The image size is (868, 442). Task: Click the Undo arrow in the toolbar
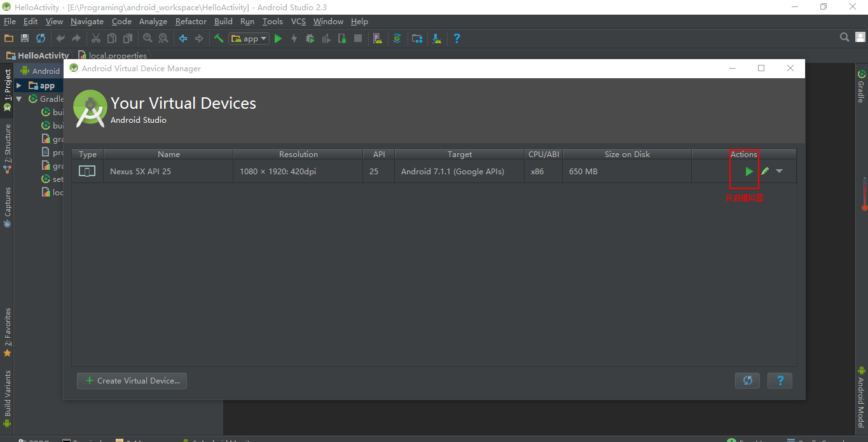point(60,39)
